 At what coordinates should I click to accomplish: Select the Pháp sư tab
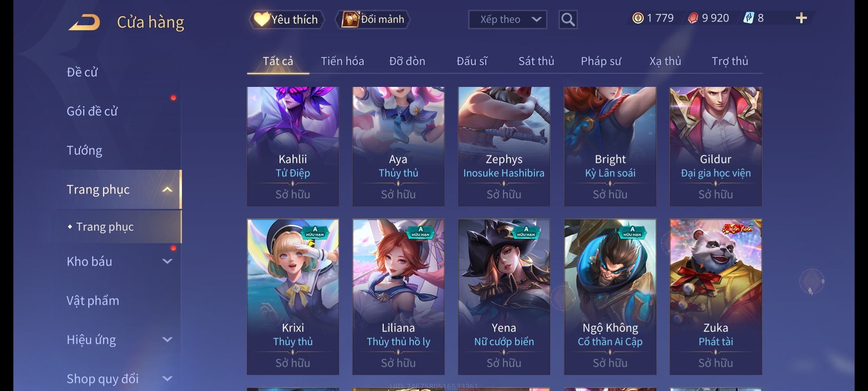click(x=601, y=61)
